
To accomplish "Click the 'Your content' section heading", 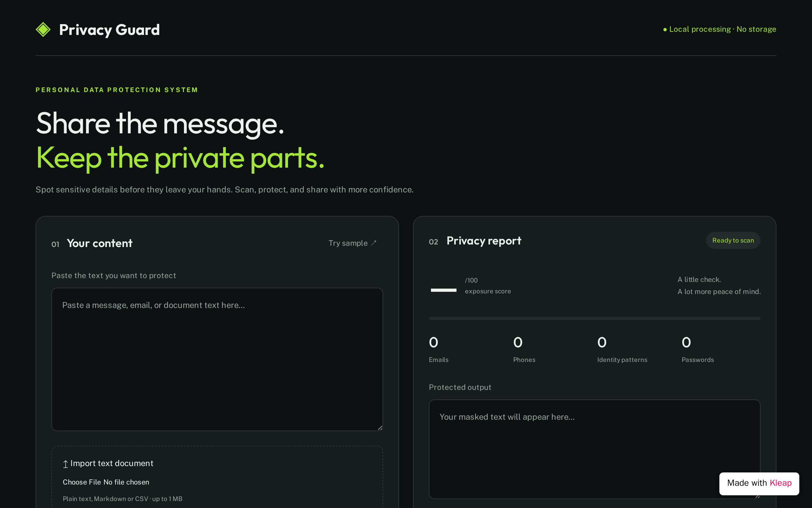I will (100, 243).
